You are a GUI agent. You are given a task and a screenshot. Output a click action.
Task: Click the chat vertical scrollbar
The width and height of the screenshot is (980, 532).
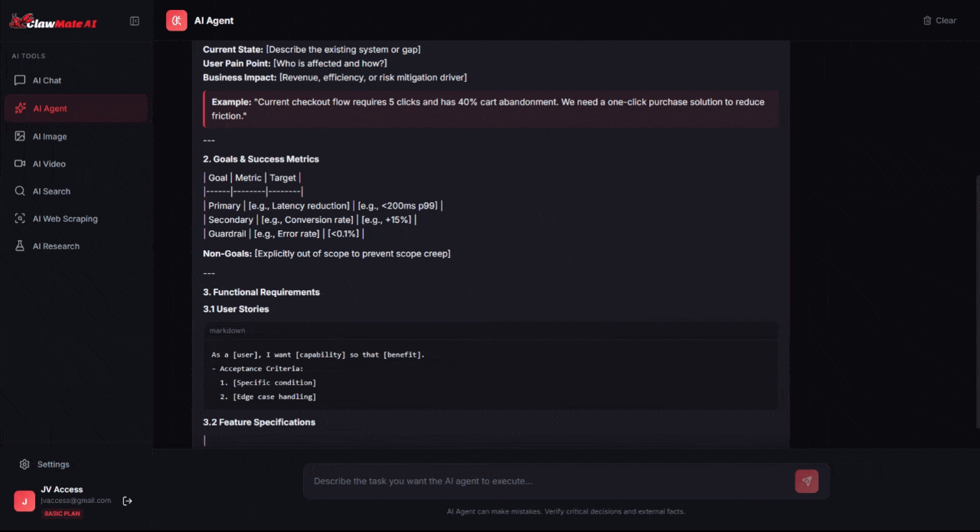click(x=976, y=299)
